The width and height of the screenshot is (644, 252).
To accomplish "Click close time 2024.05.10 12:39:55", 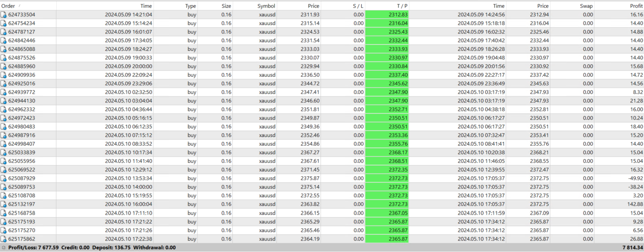I will [481, 170].
